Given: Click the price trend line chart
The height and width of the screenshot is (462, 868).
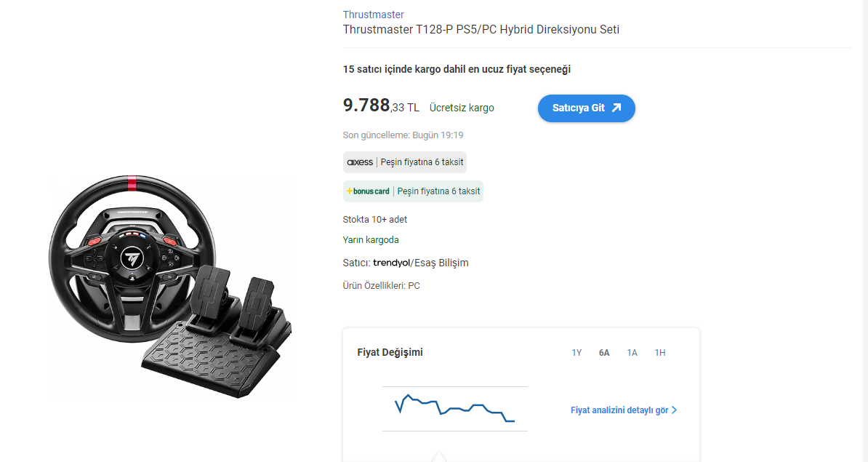Looking at the screenshot, I should tap(454, 408).
